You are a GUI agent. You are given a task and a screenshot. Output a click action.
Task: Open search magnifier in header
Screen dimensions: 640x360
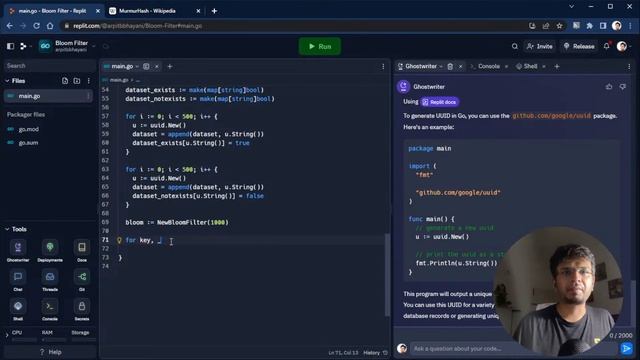[515, 47]
